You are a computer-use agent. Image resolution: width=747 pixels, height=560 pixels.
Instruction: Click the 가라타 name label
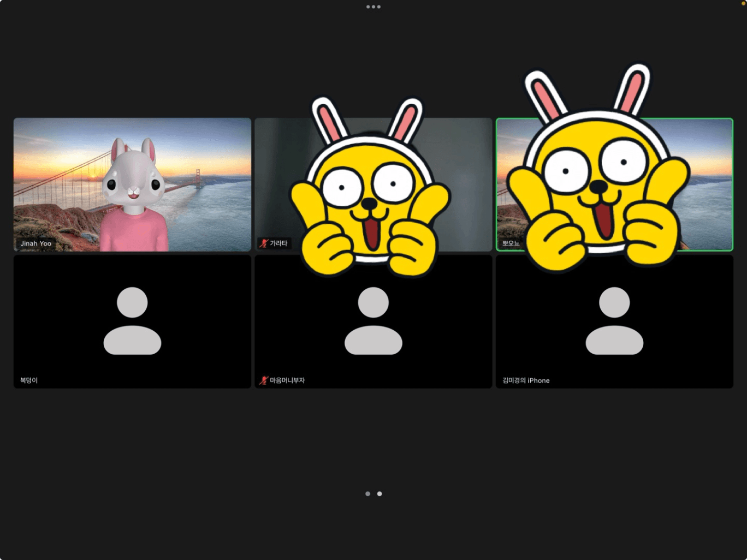click(x=278, y=243)
